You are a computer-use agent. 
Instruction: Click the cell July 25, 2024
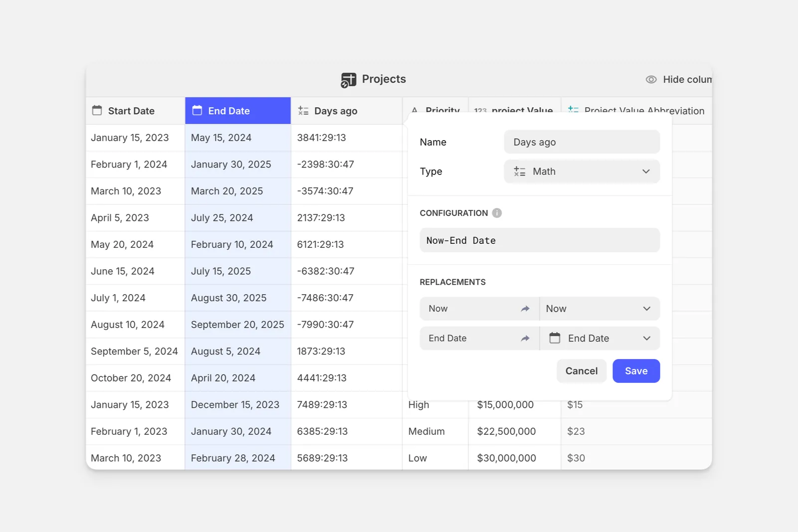pos(238,218)
